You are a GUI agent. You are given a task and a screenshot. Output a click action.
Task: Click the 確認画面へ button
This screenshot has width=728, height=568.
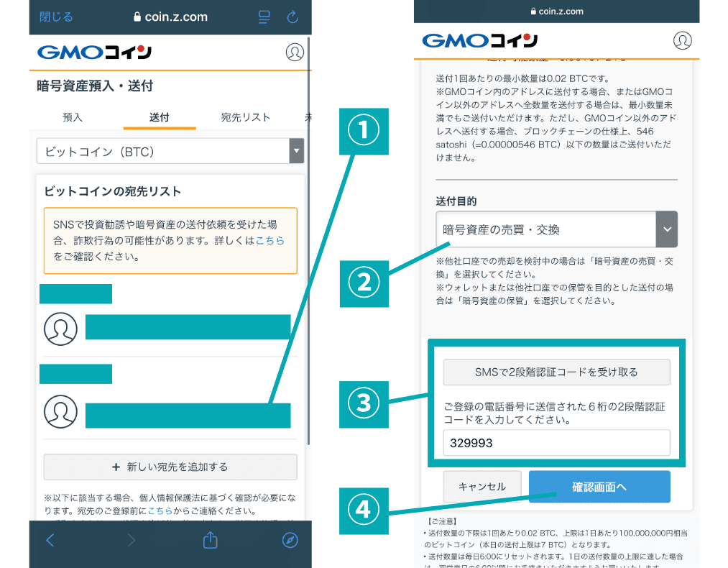pos(599,487)
